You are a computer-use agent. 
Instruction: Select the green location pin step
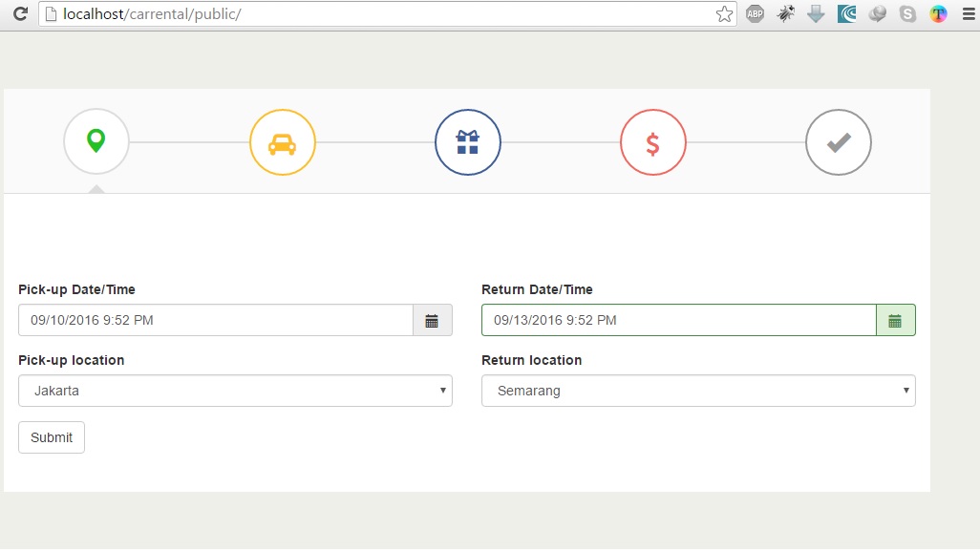click(96, 142)
